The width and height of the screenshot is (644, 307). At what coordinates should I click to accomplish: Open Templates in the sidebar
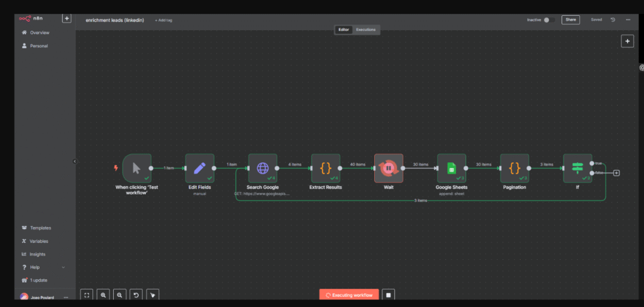tap(40, 228)
